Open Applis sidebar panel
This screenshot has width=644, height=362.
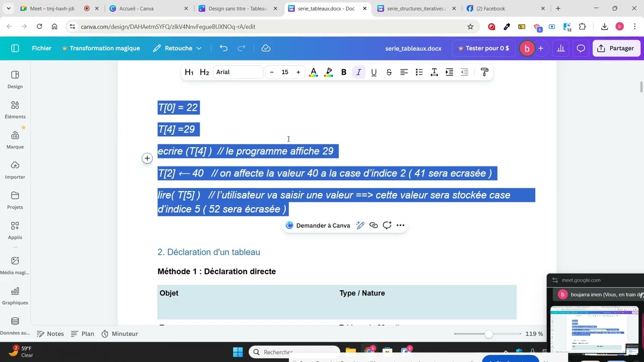point(15,230)
